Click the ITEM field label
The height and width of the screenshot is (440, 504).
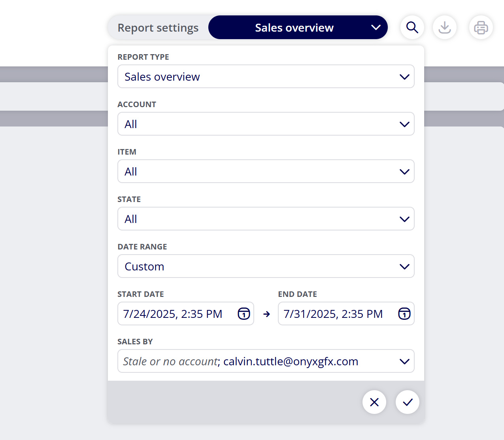[x=127, y=152]
